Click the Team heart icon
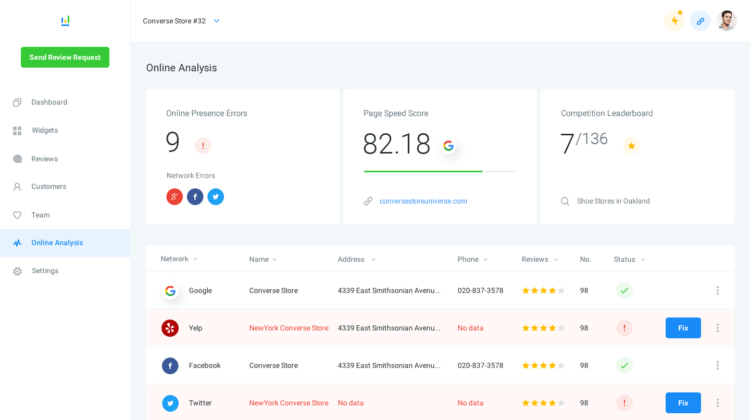 (17, 215)
